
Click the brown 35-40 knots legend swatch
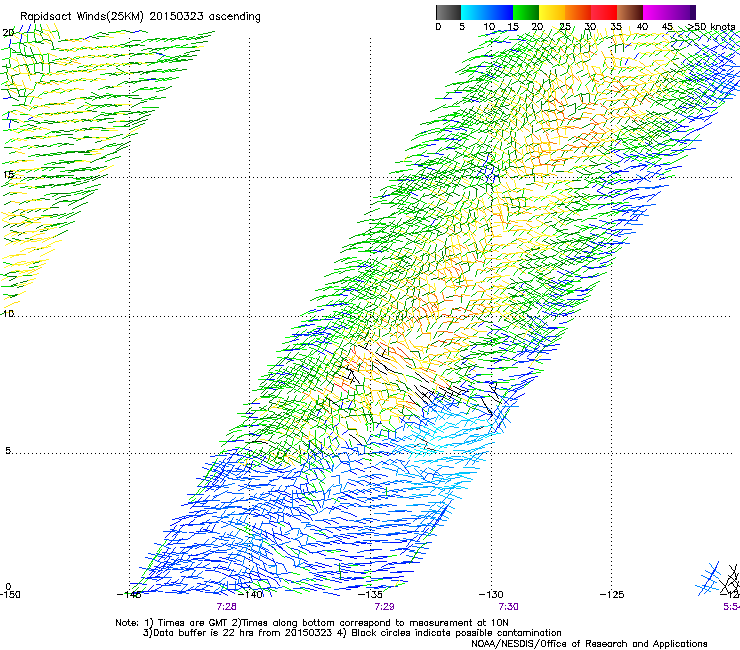tap(630, 12)
